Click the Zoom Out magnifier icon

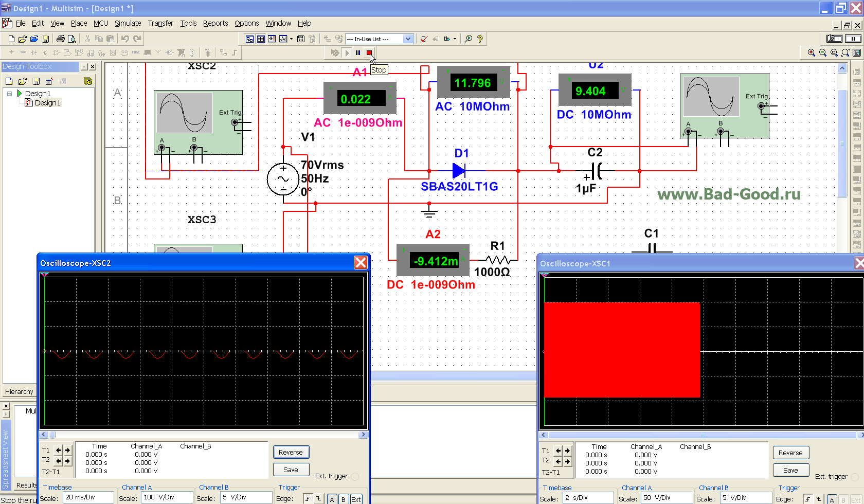point(823,52)
